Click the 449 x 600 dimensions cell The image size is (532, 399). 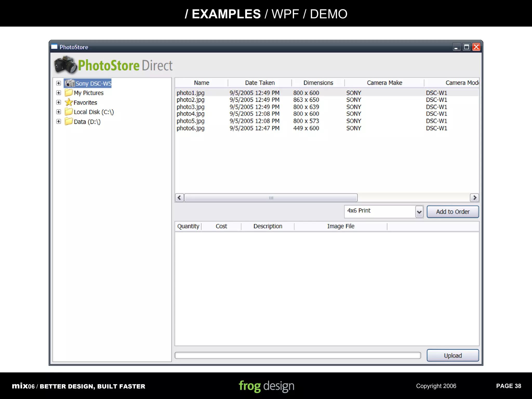click(306, 128)
